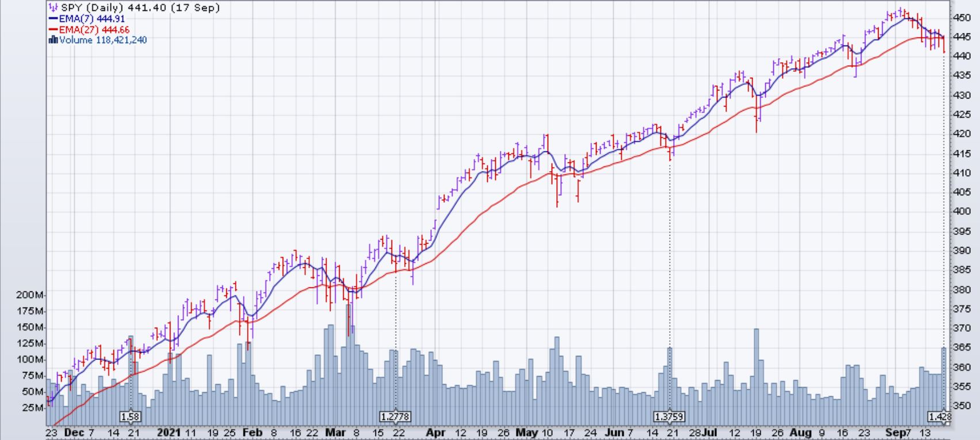Click the 2021 label on date axis

pyautogui.click(x=169, y=433)
